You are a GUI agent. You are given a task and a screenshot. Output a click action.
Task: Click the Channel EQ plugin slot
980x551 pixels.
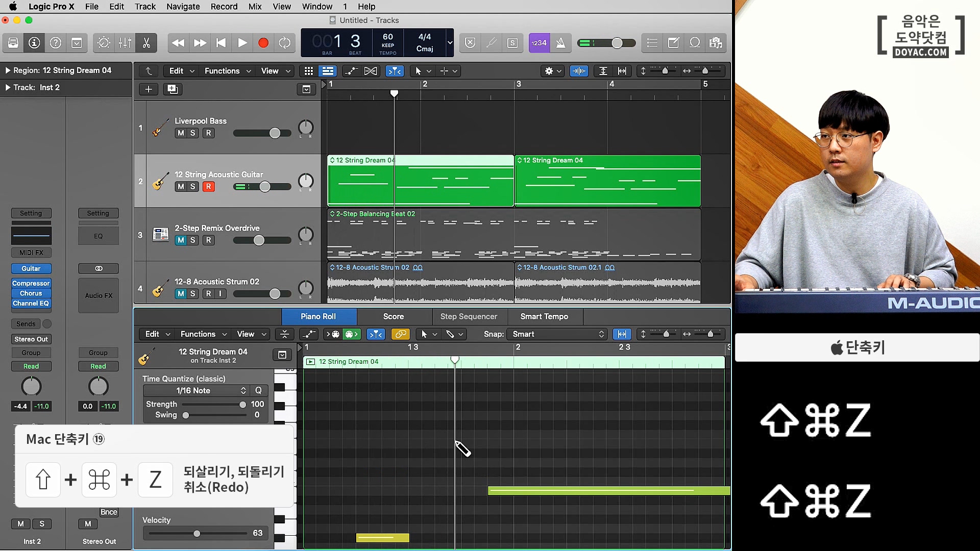click(x=31, y=304)
